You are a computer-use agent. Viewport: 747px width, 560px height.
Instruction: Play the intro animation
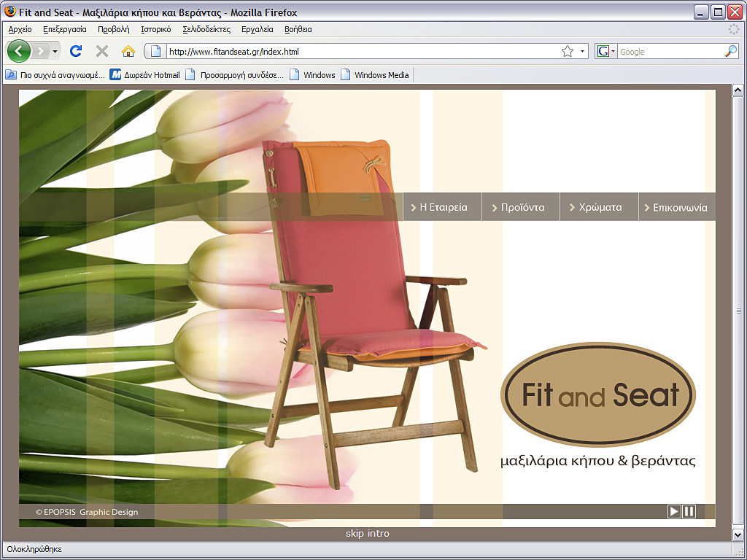pyautogui.click(x=673, y=511)
